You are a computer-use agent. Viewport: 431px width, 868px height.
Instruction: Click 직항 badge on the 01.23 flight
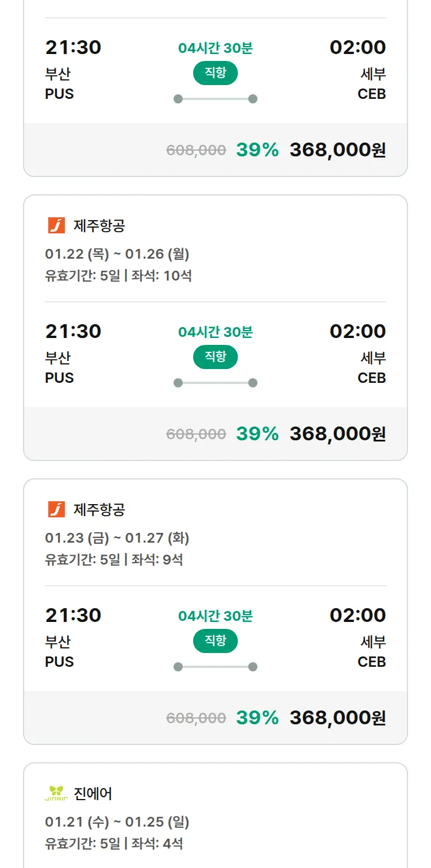click(x=215, y=641)
